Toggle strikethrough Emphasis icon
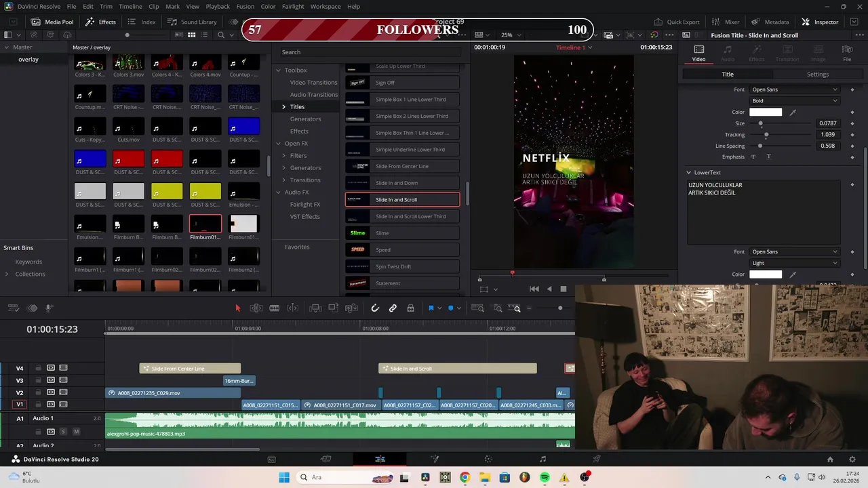Image resolution: width=868 pixels, height=488 pixels. pos(753,157)
